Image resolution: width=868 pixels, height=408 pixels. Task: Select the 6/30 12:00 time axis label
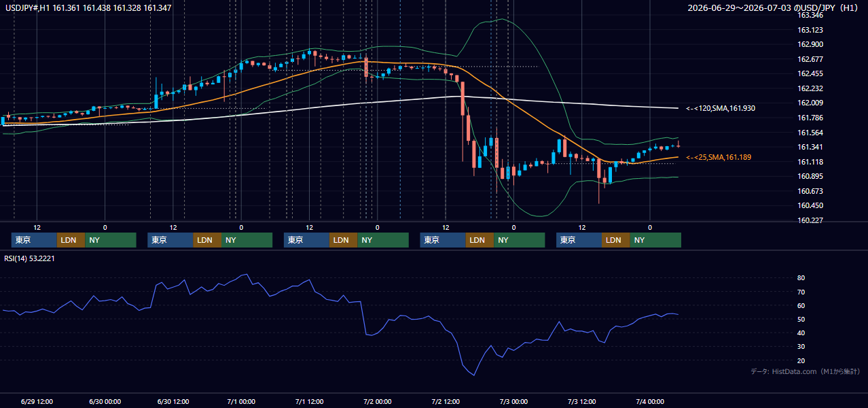click(x=173, y=401)
